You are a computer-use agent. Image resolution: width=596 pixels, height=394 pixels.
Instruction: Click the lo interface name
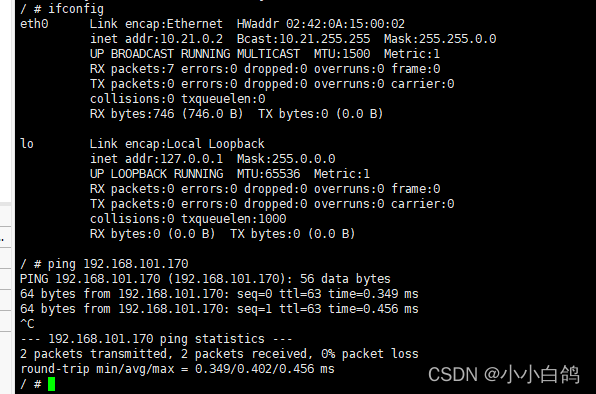pos(27,144)
